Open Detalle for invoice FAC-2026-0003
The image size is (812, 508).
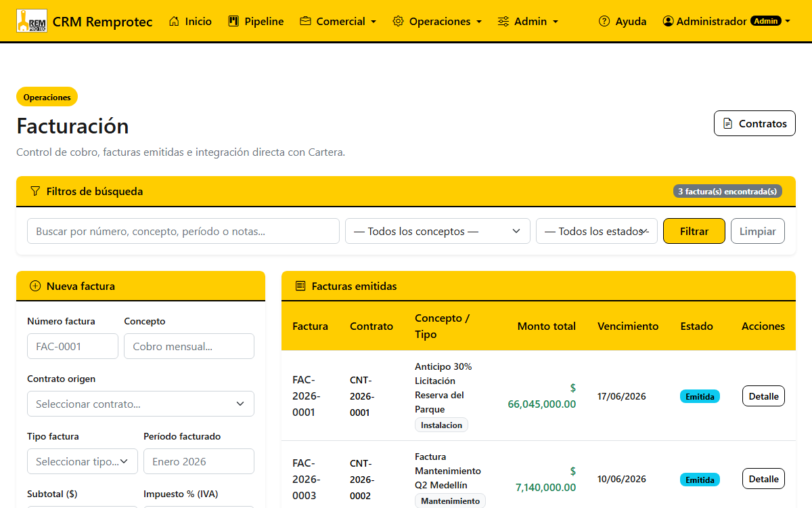click(763, 479)
